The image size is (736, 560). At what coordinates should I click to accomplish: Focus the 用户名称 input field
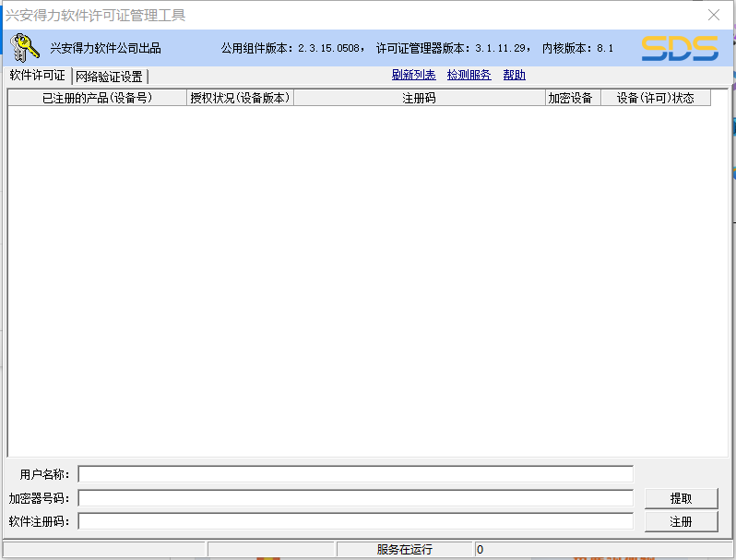[356, 474]
